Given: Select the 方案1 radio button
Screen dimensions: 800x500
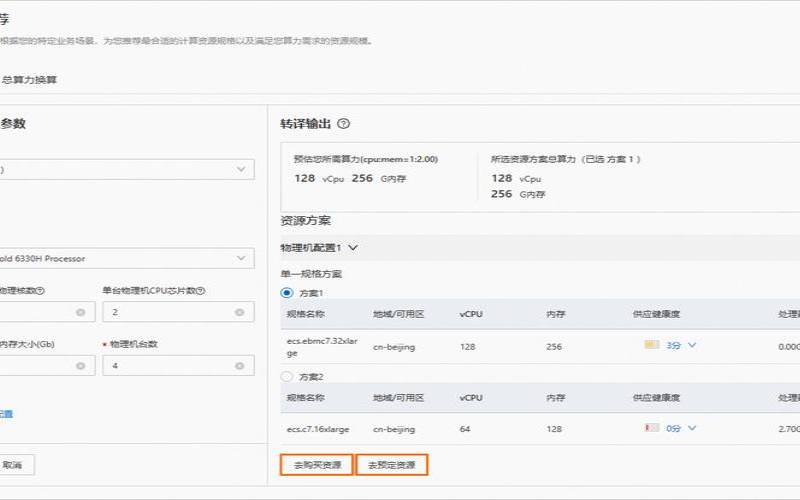Looking at the screenshot, I should tap(287, 293).
